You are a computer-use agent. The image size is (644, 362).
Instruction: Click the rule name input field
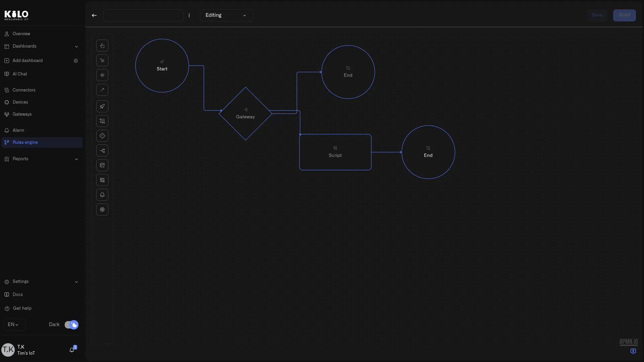144,15
